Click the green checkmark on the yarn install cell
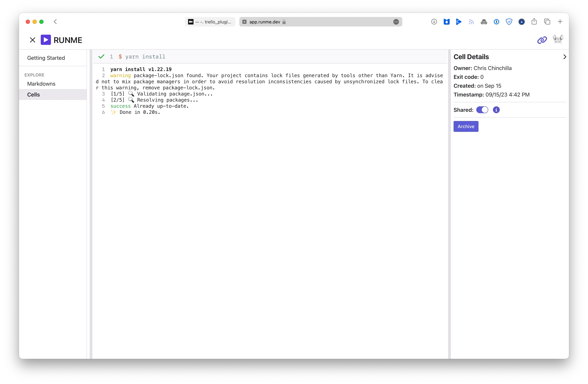Viewport: 588px width, 384px height. tap(101, 56)
